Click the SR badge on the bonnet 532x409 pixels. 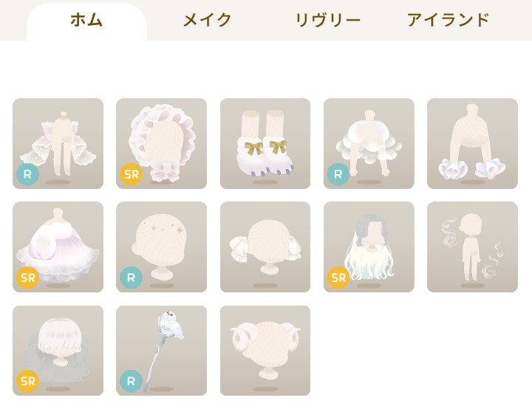(x=132, y=174)
